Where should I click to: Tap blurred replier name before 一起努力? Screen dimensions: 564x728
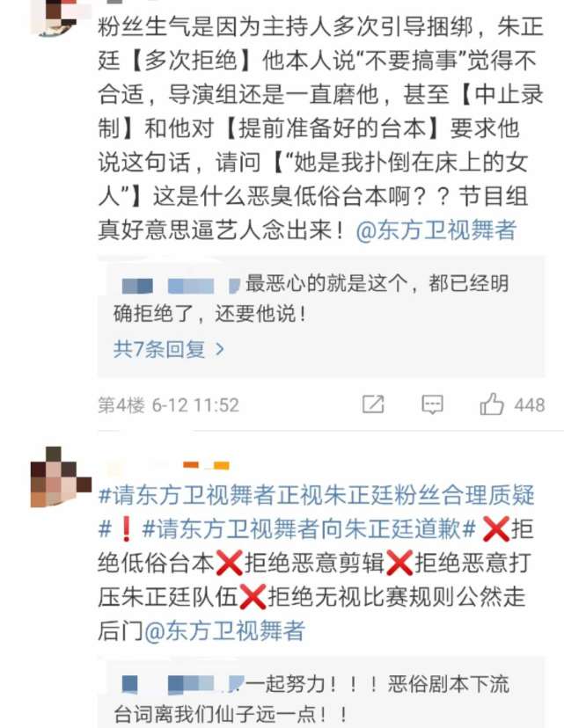click(182, 684)
